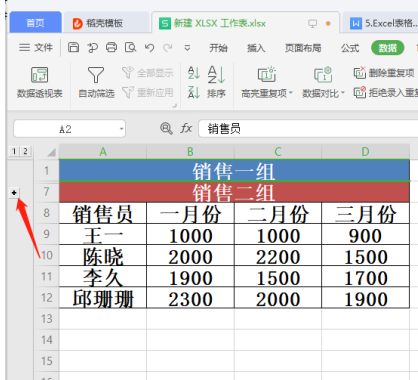Click the print icon in quick toolbar
Image resolution: width=418 pixels, height=380 pixels.
click(x=111, y=47)
